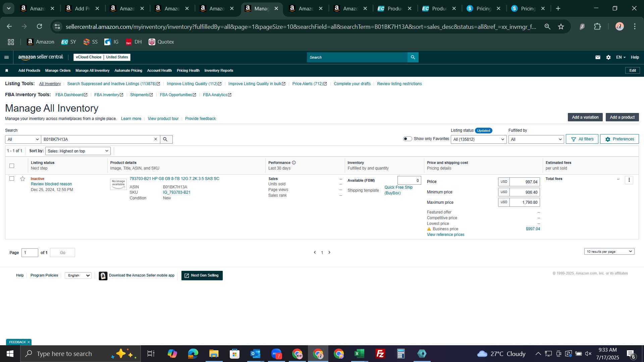The width and height of the screenshot is (644, 362).
Task: Open the settings gear icon
Action: pos(608,57)
